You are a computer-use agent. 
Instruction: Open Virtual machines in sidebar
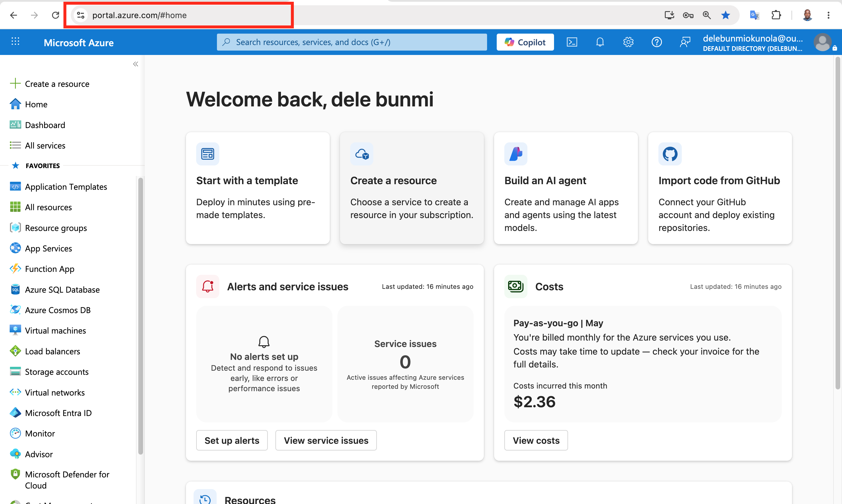48,330
